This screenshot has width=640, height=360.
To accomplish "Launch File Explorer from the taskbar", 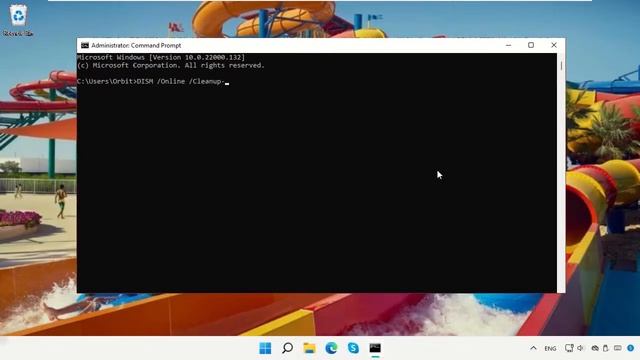I will 309,348.
